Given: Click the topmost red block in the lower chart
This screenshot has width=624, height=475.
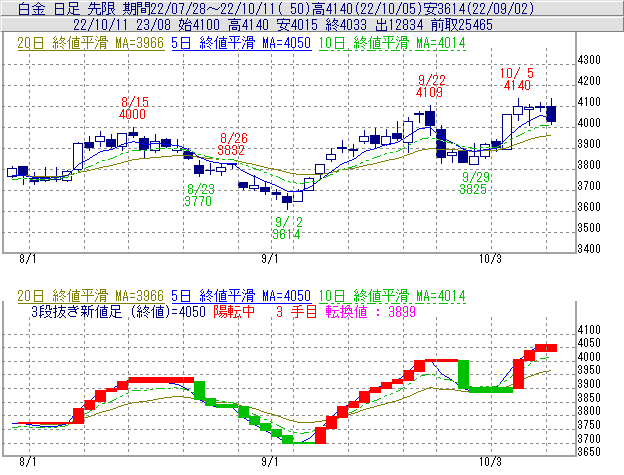Looking at the screenshot, I should coord(546,348).
